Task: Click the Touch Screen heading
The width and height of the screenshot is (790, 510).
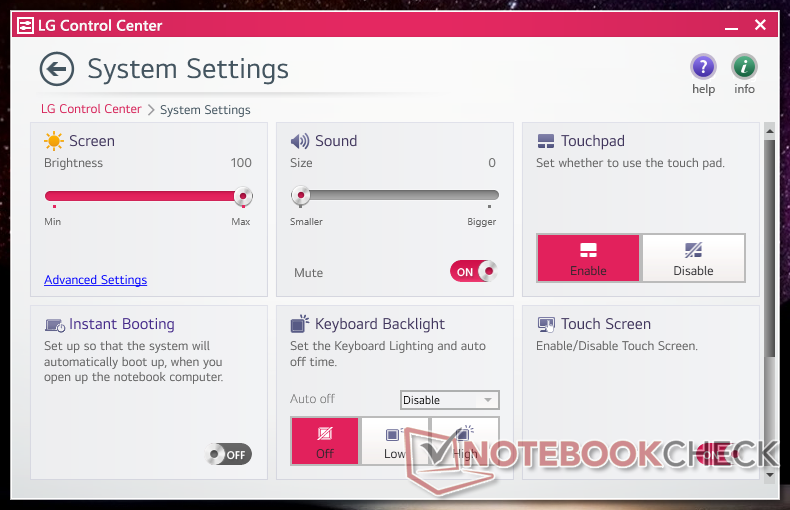Action: click(x=606, y=324)
